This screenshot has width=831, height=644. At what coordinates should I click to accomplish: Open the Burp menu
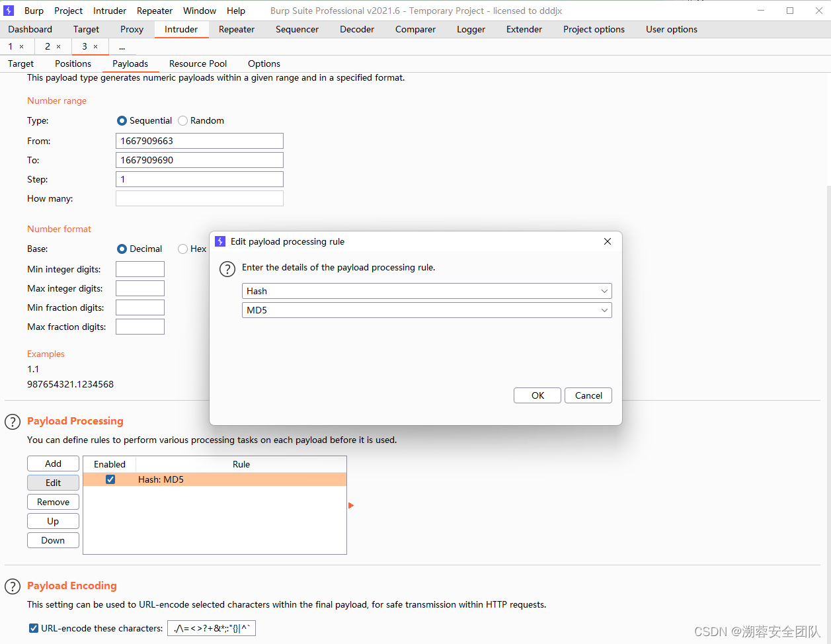(x=34, y=11)
